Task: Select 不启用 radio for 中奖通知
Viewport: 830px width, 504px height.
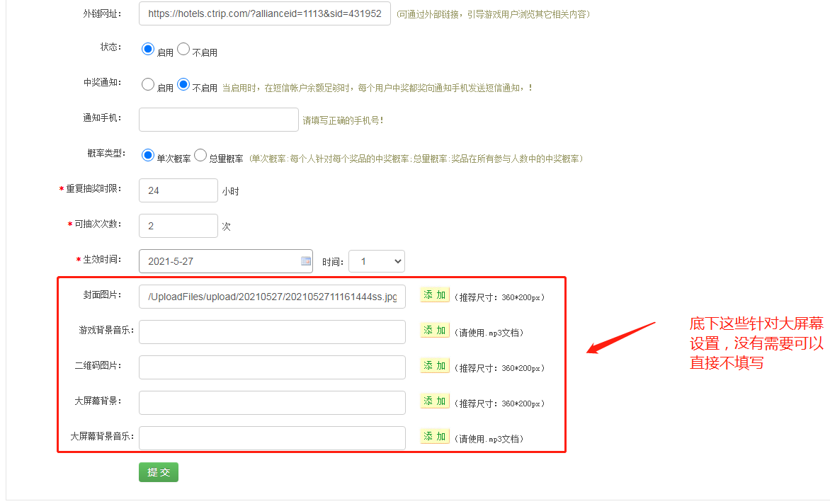Action: click(x=183, y=85)
